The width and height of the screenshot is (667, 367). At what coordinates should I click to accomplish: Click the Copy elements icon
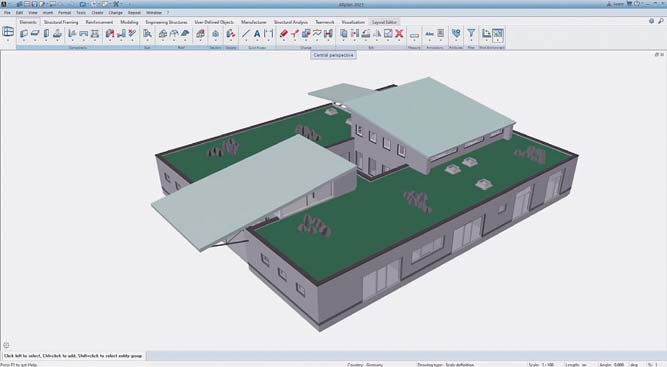[343, 33]
